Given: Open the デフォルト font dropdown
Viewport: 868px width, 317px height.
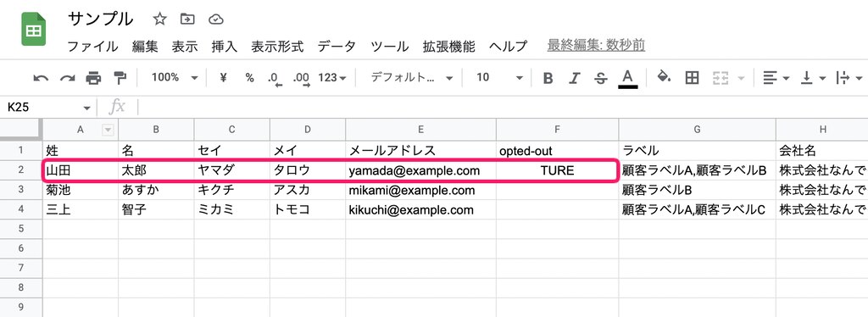Looking at the screenshot, I should click(411, 77).
